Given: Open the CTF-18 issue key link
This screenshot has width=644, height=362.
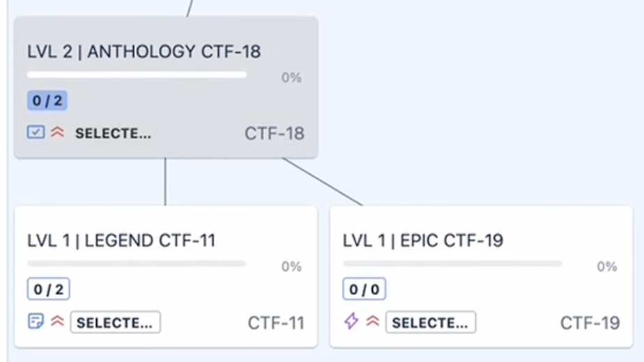Looking at the screenshot, I should (274, 133).
